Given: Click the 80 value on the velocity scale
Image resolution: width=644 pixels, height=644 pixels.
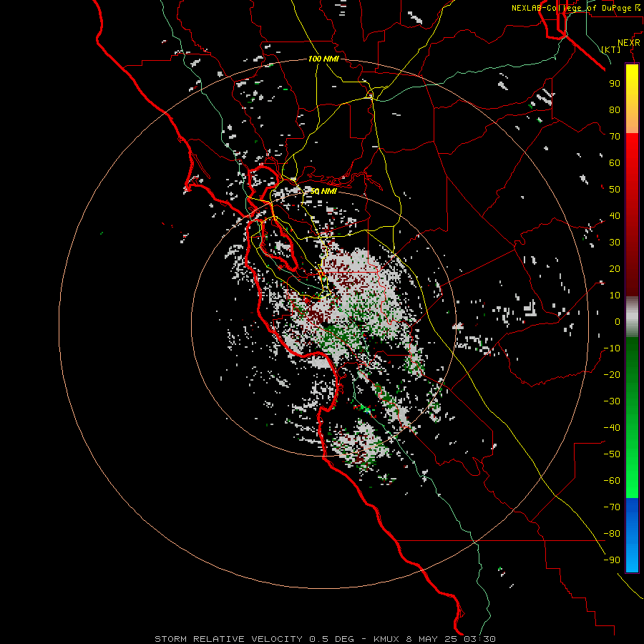Looking at the screenshot, I should pos(615,110).
